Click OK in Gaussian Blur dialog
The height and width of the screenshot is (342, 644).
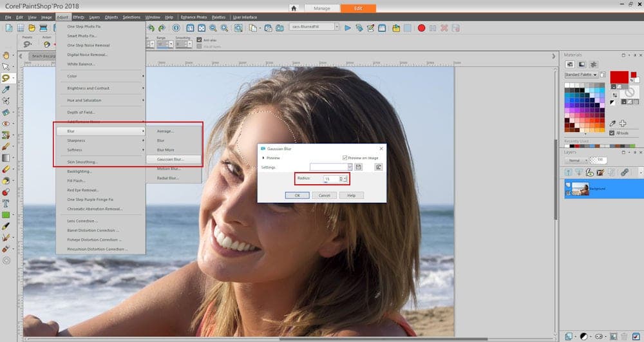tap(297, 195)
